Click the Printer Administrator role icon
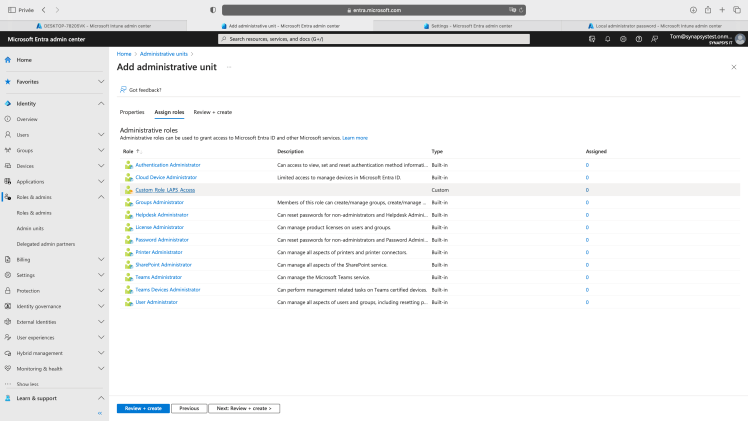 (128, 252)
